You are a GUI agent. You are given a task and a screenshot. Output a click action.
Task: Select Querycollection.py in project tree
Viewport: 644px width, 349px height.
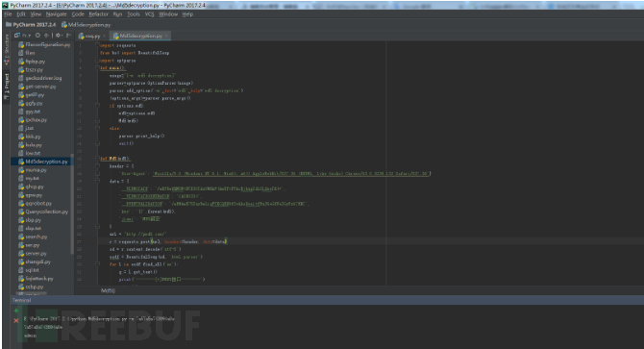pyautogui.click(x=47, y=212)
